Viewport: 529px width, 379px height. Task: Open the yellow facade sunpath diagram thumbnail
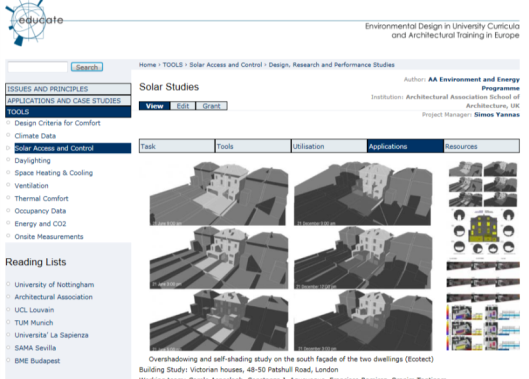tap(483, 232)
